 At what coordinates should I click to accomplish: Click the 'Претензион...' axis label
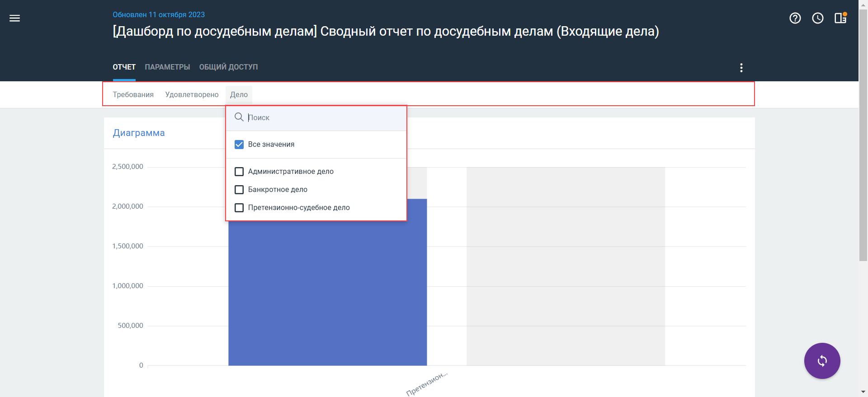[x=427, y=383]
